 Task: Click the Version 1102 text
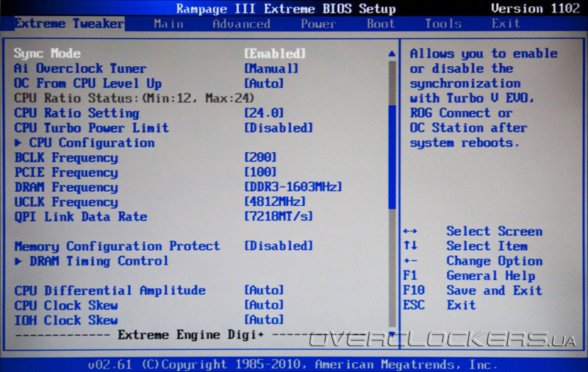(x=535, y=8)
